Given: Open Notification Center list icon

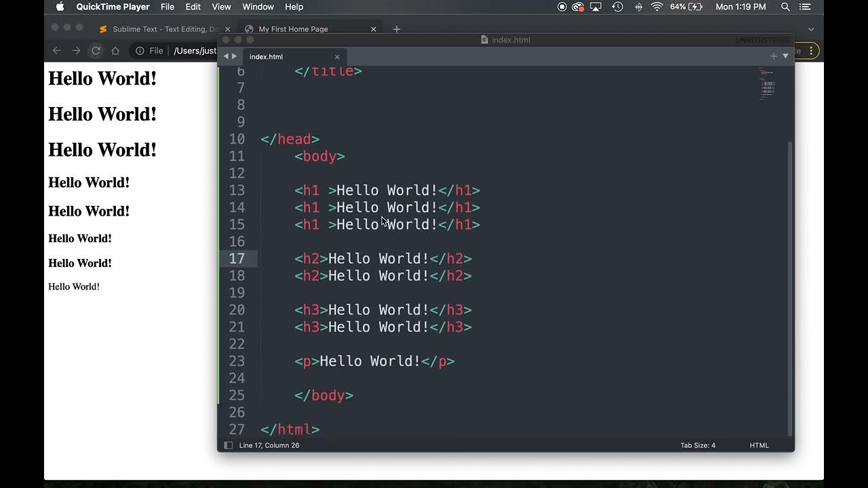Looking at the screenshot, I should [x=805, y=7].
